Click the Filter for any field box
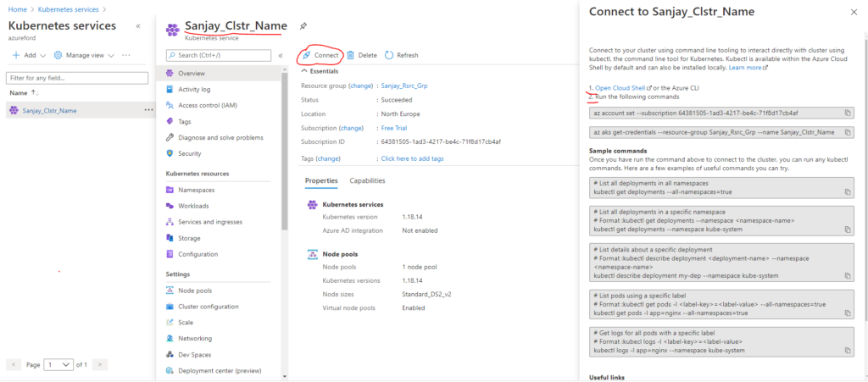 [77, 78]
